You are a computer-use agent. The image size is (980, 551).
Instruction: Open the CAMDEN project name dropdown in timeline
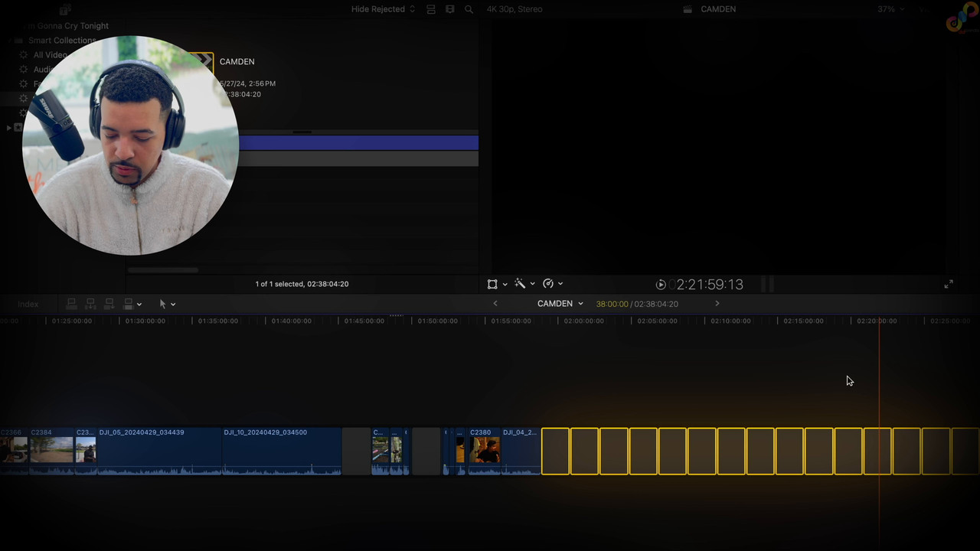pyautogui.click(x=560, y=304)
